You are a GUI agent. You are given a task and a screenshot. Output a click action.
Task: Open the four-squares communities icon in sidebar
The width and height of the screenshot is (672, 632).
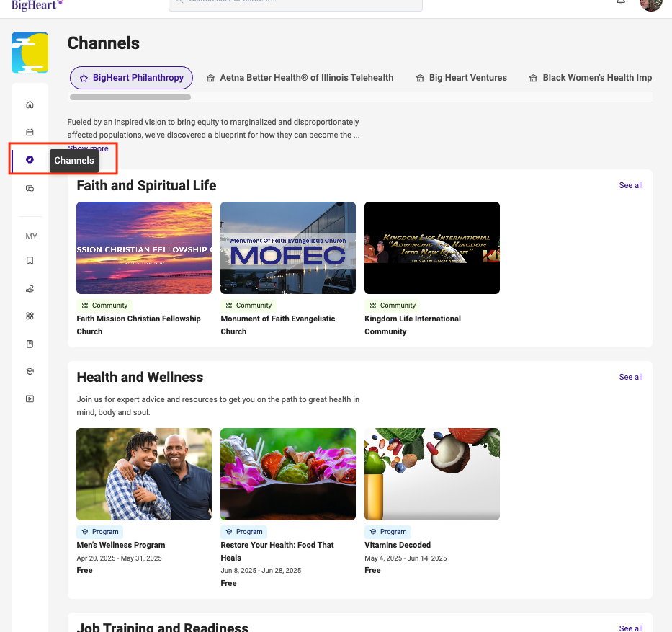[30, 316]
